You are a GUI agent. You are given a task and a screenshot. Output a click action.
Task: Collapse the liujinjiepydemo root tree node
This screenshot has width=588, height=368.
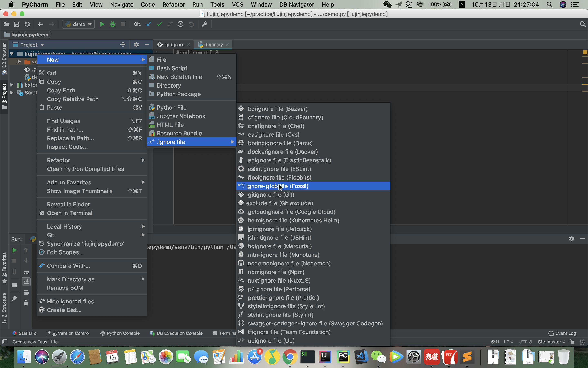click(11, 54)
